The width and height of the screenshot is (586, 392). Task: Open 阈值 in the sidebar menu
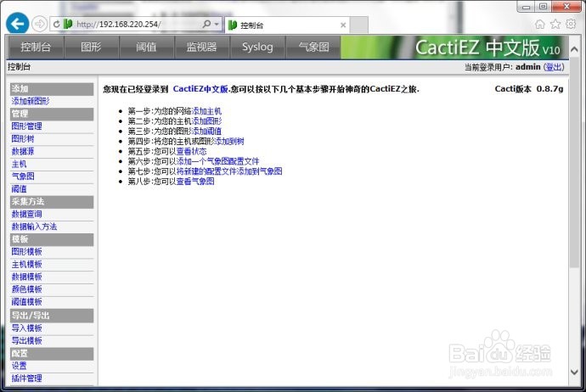(x=19, y=189)
